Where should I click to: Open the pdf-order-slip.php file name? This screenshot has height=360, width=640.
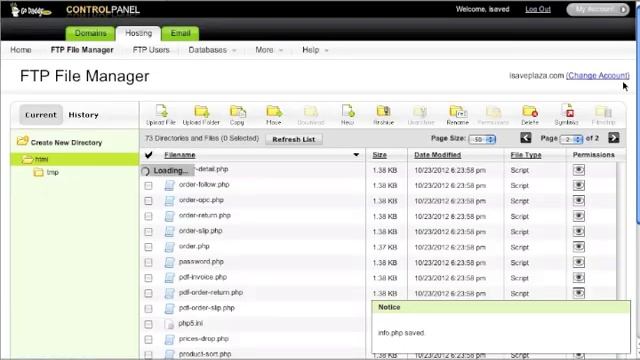pos(207,308)
